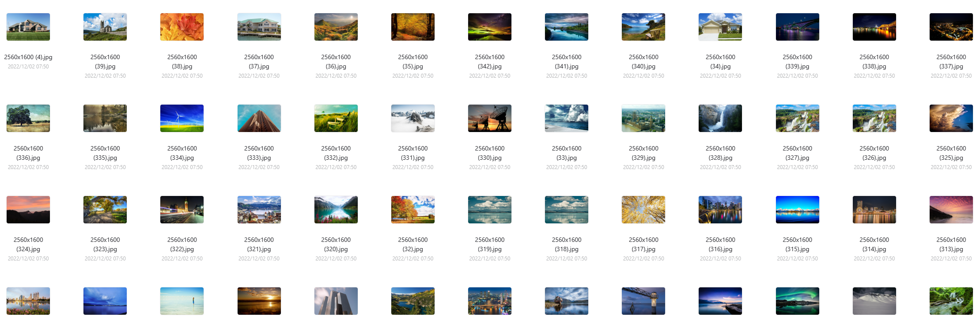Select the autumn leaves thumbnail 2560x1600 (38).jpg
The width and height of the screenshot is (980, 324).
pos(182,27)
